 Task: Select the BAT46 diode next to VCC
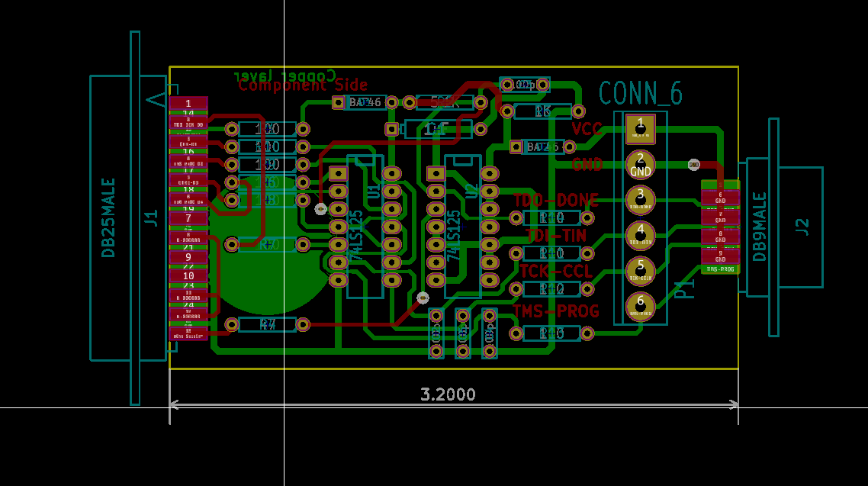pyautogui.click(x=542, y=146)
